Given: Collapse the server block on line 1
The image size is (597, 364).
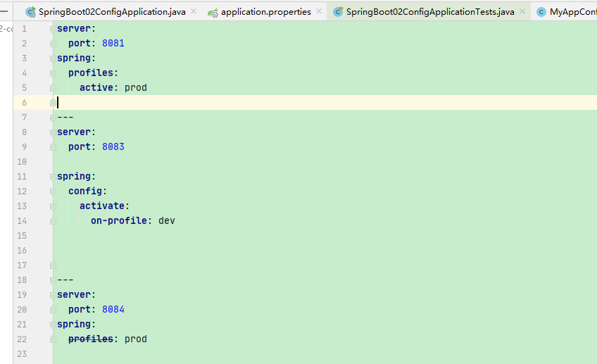Looking at the screenshot, I should click(53, 29).
